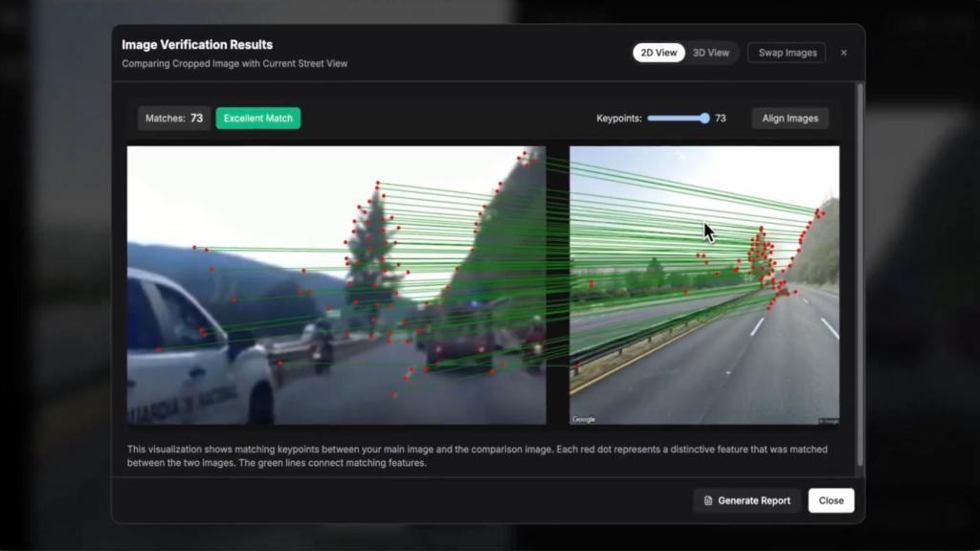Select the 2D View tab

pos(658,53)
